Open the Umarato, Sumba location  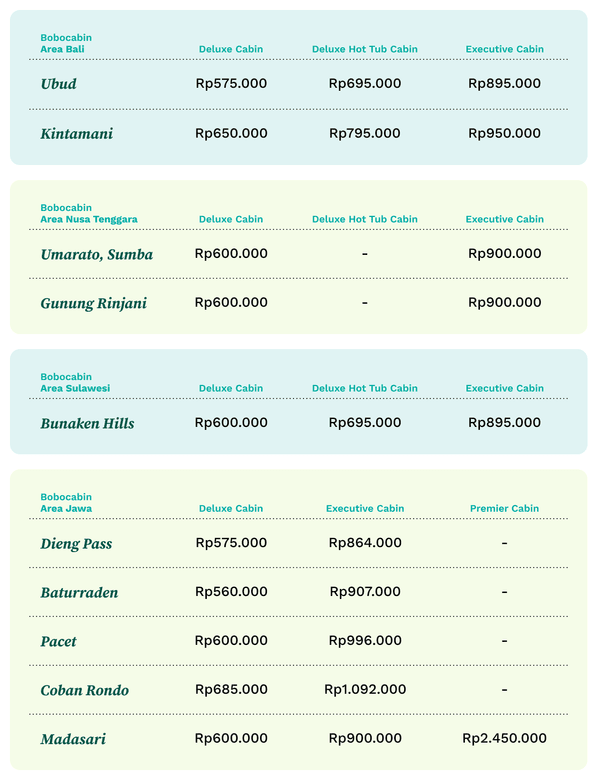[97, 254]
